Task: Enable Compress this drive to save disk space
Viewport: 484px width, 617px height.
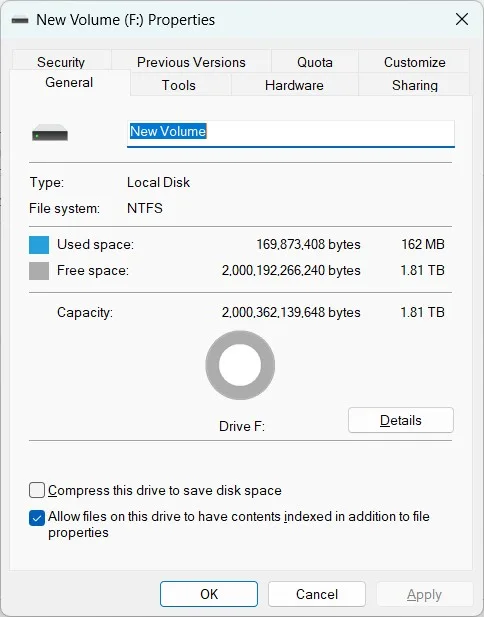Action: point(37,491)
